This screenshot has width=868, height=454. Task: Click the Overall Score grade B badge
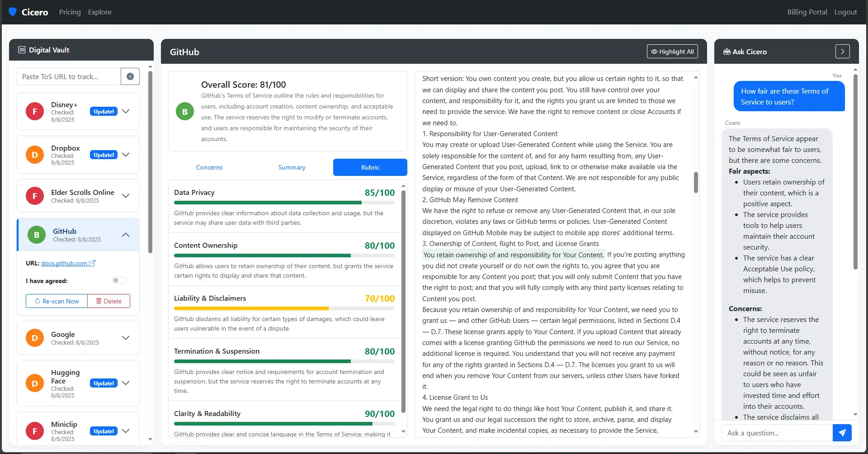point(185,111)
